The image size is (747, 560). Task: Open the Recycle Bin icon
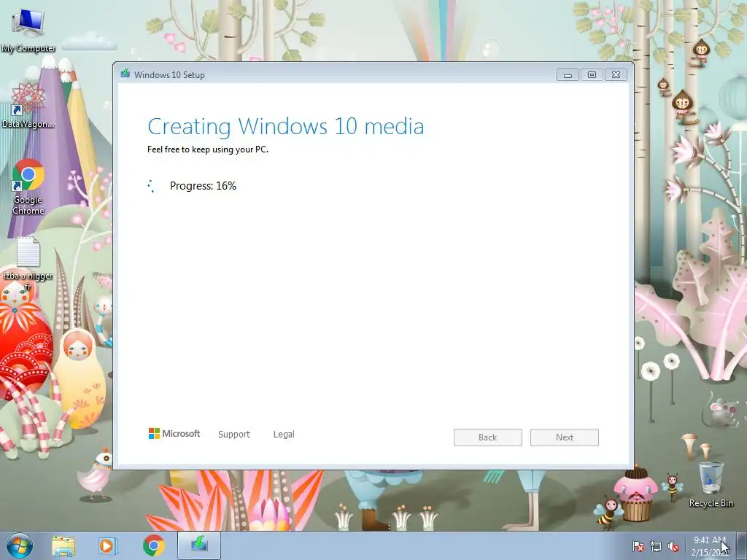coord(711,484)
